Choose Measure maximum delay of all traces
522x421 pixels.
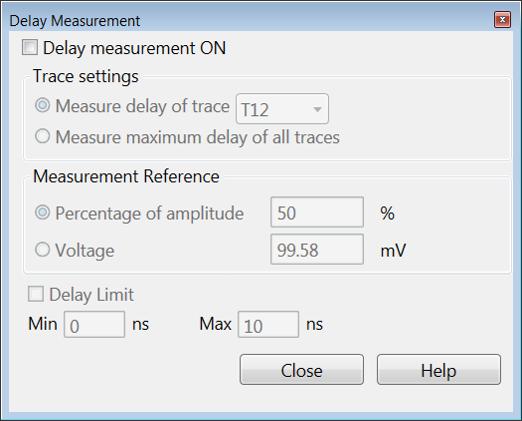[x=43, y=136]
